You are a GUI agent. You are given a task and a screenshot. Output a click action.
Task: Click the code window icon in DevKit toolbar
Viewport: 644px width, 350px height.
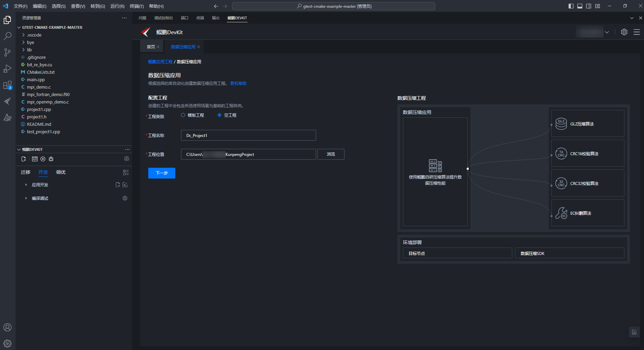(34, 159)
